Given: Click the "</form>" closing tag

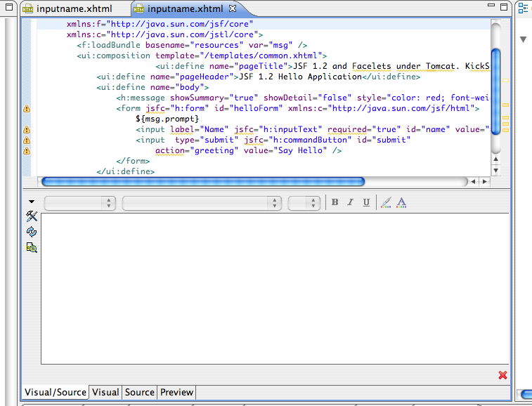Looking at the screenshot, I should 133,161.
